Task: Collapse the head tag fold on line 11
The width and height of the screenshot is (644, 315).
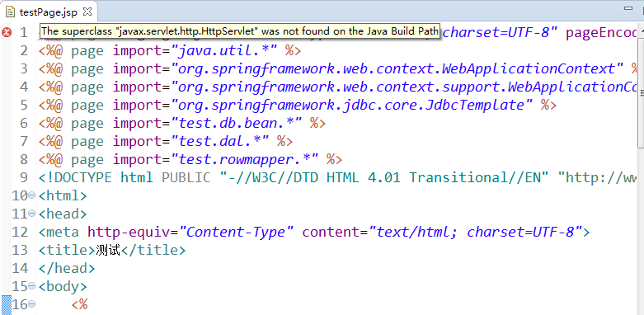Action: [32, 214]
